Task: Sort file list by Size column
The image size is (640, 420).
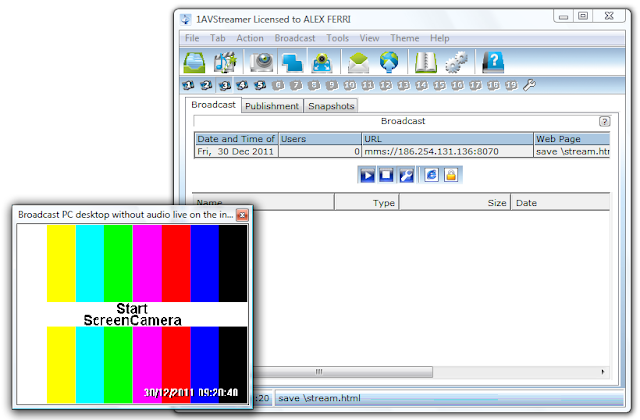Action: pyautogui.click(x=455, y=203)
